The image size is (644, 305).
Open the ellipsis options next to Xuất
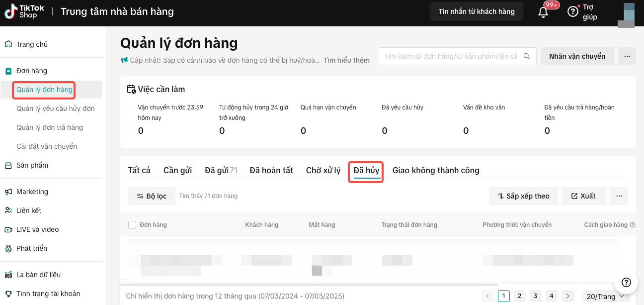[x=619, y=196]
